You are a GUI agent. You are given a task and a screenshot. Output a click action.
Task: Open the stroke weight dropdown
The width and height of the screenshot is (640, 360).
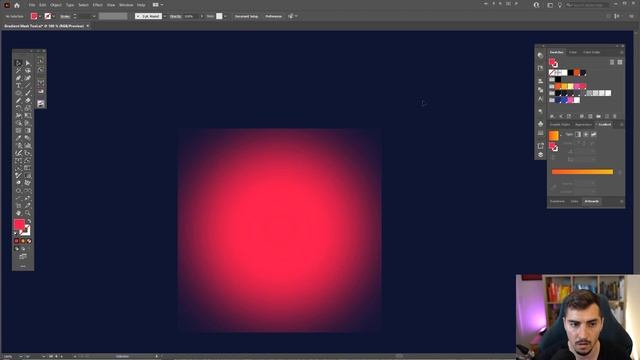point(94,16)
